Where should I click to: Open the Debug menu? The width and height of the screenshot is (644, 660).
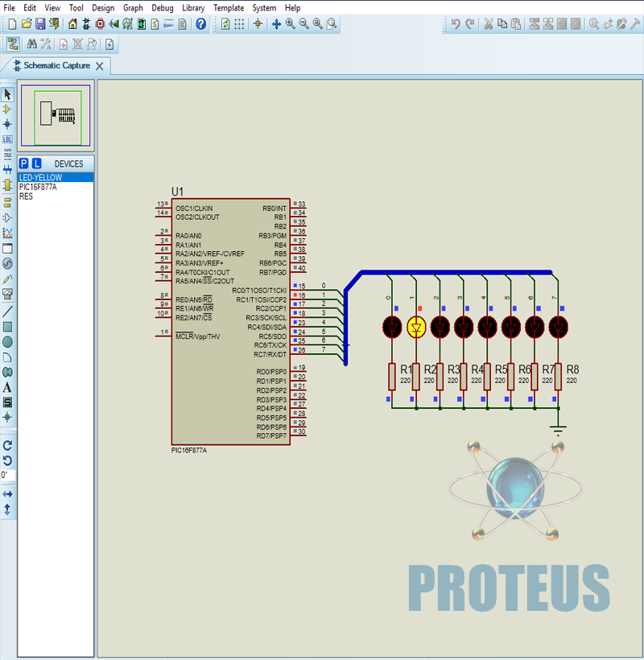163,7
